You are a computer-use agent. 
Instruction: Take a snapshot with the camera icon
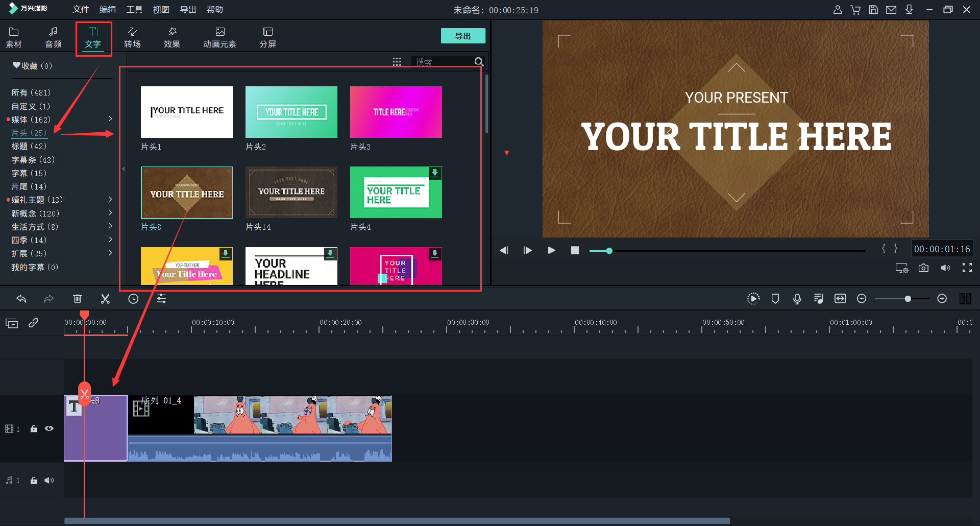click(923, 268)
